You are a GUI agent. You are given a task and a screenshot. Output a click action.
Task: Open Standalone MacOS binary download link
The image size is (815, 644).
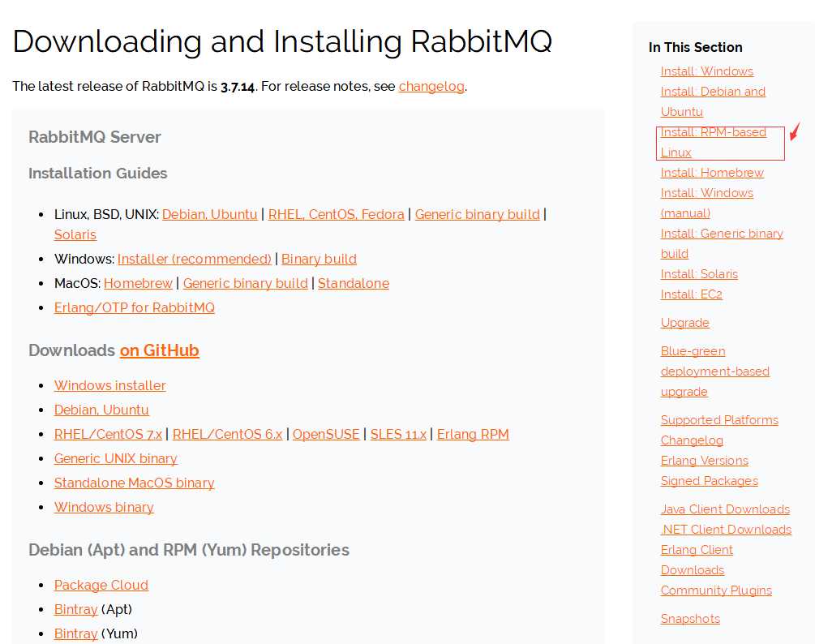click(134, 483)
